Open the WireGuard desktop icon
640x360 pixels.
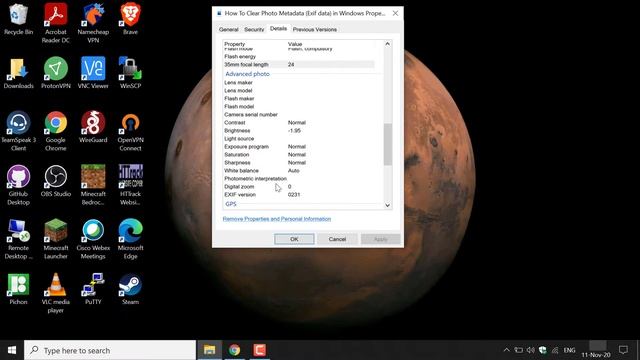click(x=93, y=127)
